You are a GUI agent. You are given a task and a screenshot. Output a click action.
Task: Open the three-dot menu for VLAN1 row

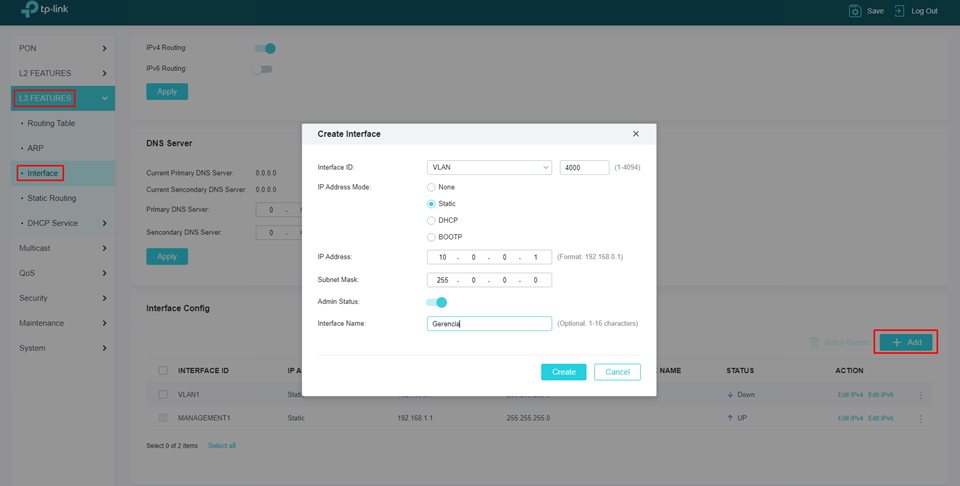pos(921,395)
